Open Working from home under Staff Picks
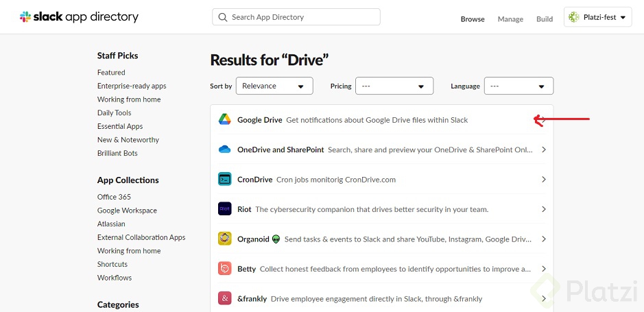This screenshot has width=644, height=312. 128,99
